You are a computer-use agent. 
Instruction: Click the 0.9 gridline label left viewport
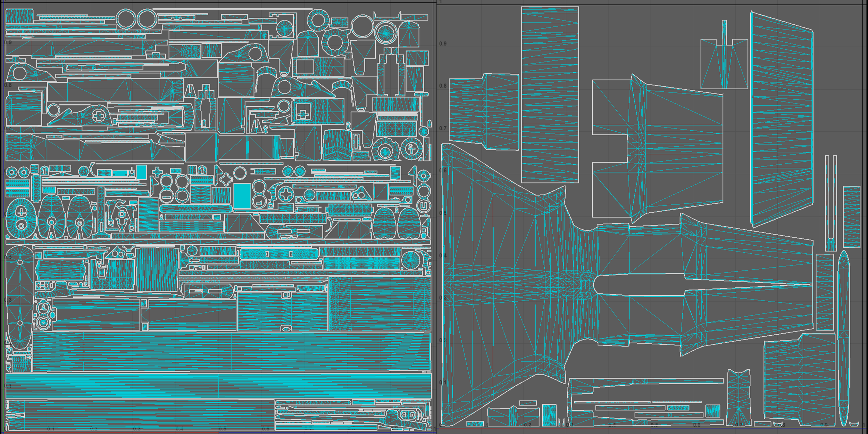pos(8,42)
